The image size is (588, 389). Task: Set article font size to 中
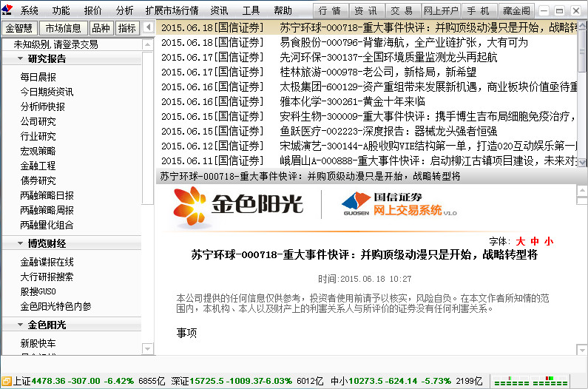(535, 241)
